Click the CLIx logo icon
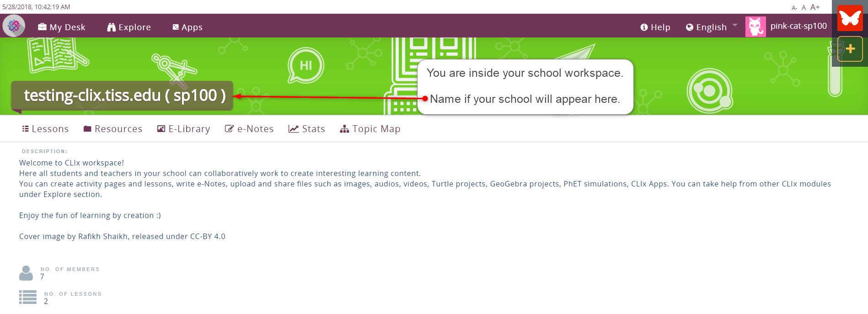This screenshot has width=868, height=314. (x=14, y=26)
